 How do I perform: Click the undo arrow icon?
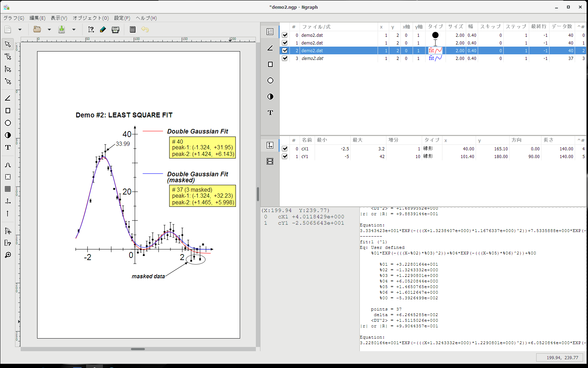pos(145,30)
